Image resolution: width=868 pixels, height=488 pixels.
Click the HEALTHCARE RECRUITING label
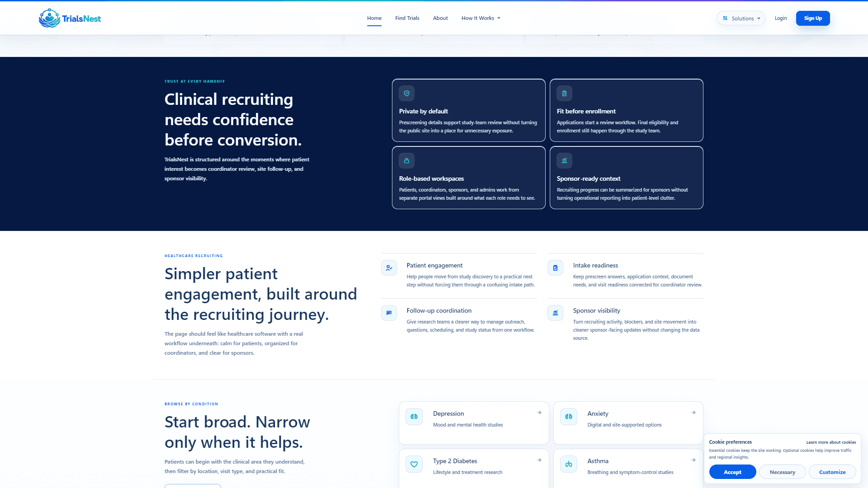point(193,256)
